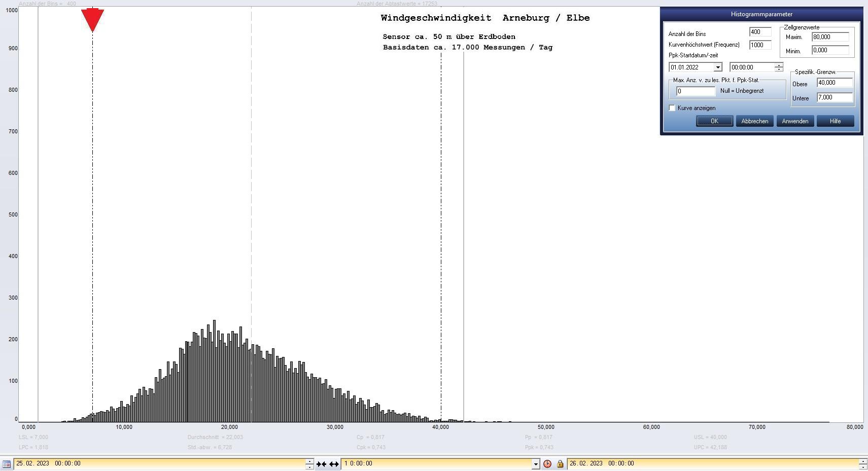Click the 'Anzahl der Abtastwerte' header text
The width and height of the screenshot is (868, 471).
(397, 4)
